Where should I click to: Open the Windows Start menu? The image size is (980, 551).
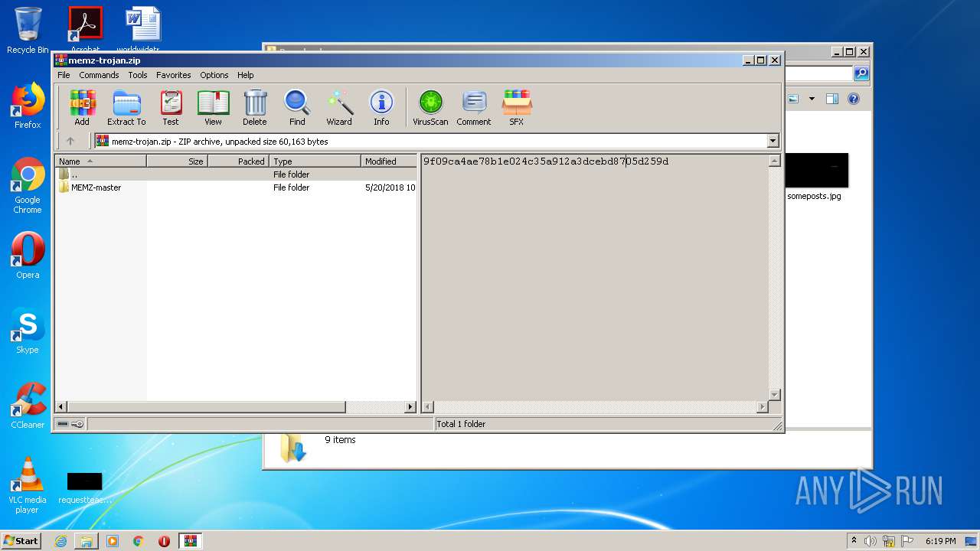click(21, 540)
